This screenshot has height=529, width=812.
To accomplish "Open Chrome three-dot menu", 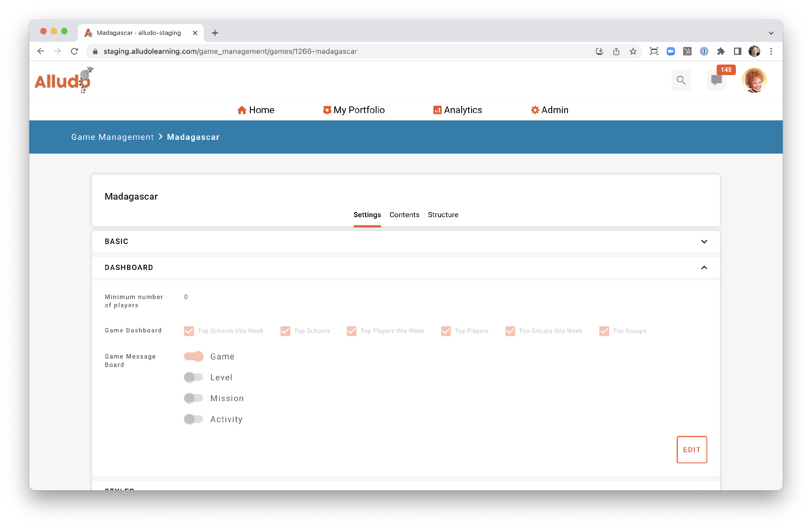I will 771,51.
